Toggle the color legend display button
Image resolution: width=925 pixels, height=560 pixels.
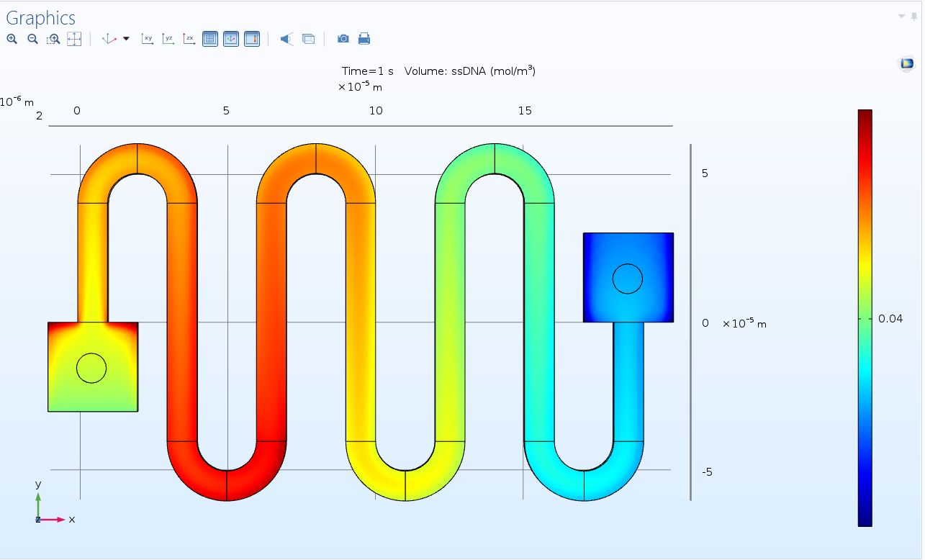click(x=252, y=39)
